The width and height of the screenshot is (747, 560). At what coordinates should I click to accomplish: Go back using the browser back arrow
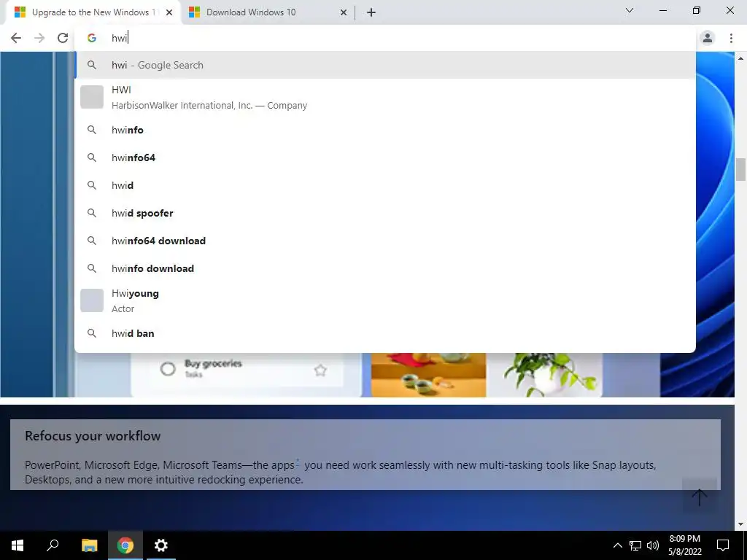point(16,38)
